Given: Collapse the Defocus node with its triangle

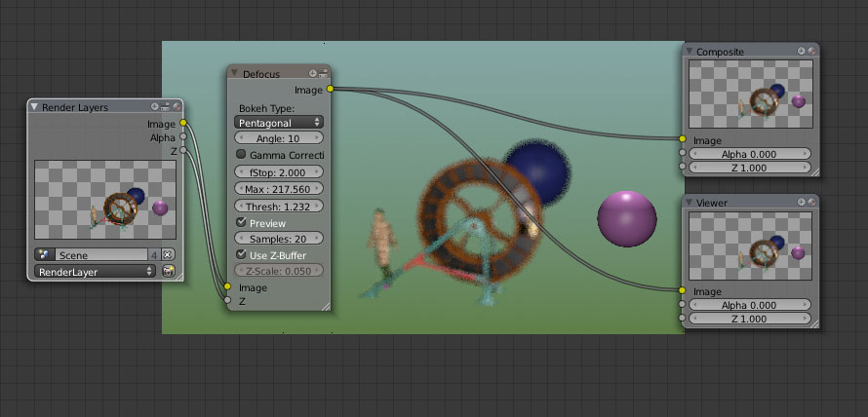Looking at the screenshot, I should pyautogui.click(x=234, y=73).
